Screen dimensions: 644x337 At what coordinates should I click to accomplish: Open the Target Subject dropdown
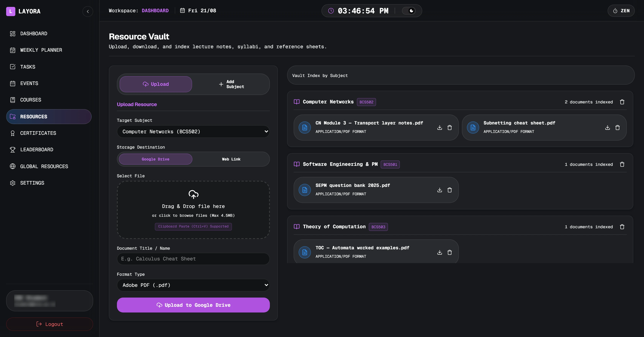(193, 132)
